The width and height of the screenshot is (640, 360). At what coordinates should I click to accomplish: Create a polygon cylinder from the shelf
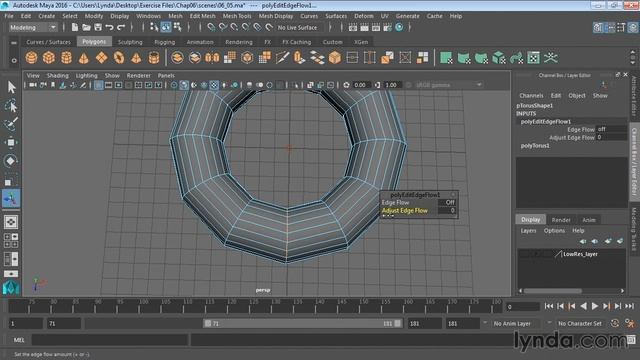click(67, 58)
